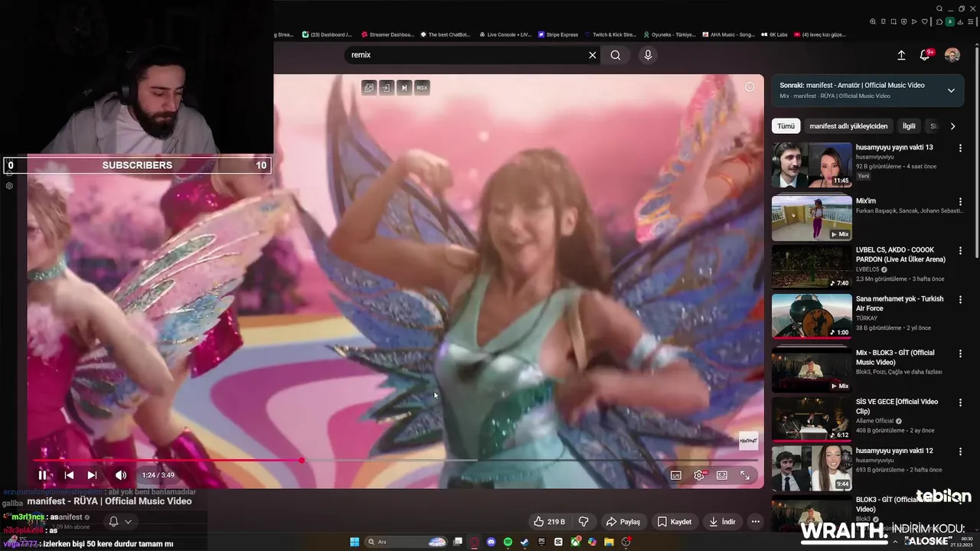Open Epic Games from the taskbar
This screenshot has width=980, height=551.
541,542
